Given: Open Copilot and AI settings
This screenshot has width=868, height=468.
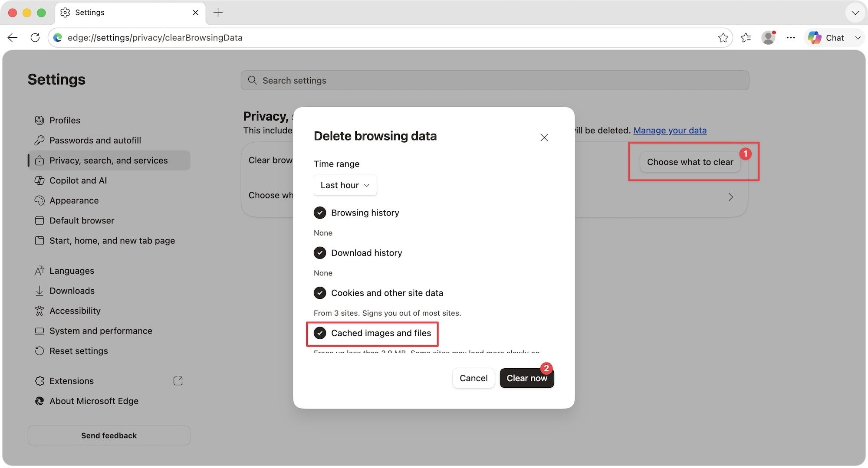Looking at the screenshot, I should click(x=109, y=180).
